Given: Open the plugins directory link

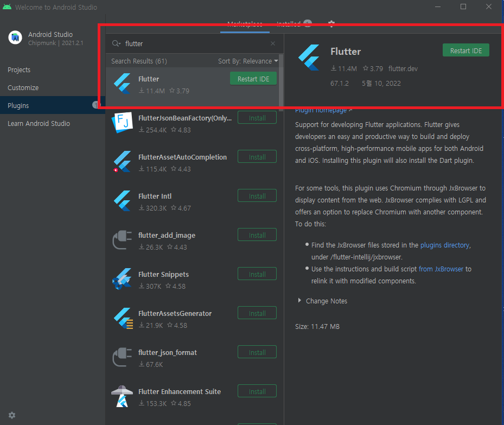Looking at the screenshot, I should click(x=445, y=245).
